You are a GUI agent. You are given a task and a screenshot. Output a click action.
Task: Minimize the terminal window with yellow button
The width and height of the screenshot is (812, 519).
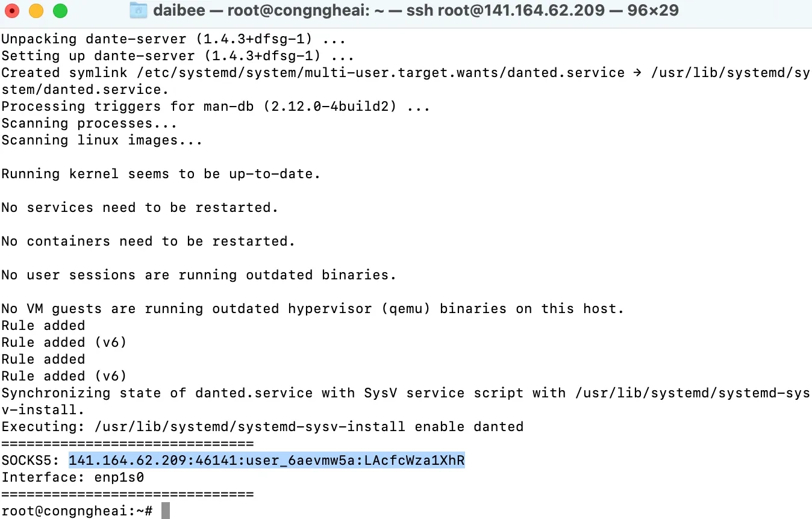pos(36,11)
